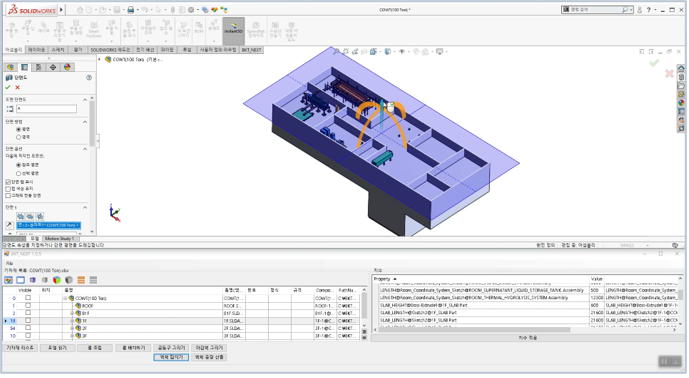Viewport: 689px width, 378px height.
Task: Cancel section view with red X
Action: click(x=18, y=87)
